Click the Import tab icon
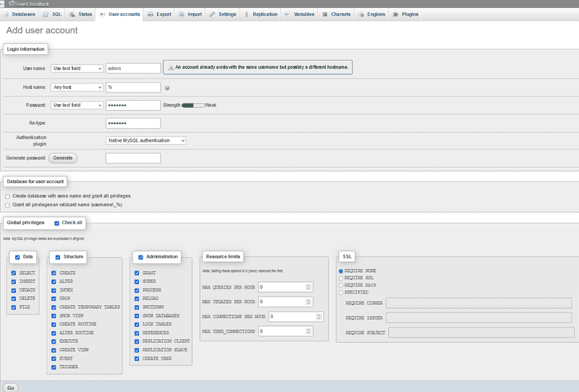The height and width of the screenshot is (392, 579). coord(182,14)
